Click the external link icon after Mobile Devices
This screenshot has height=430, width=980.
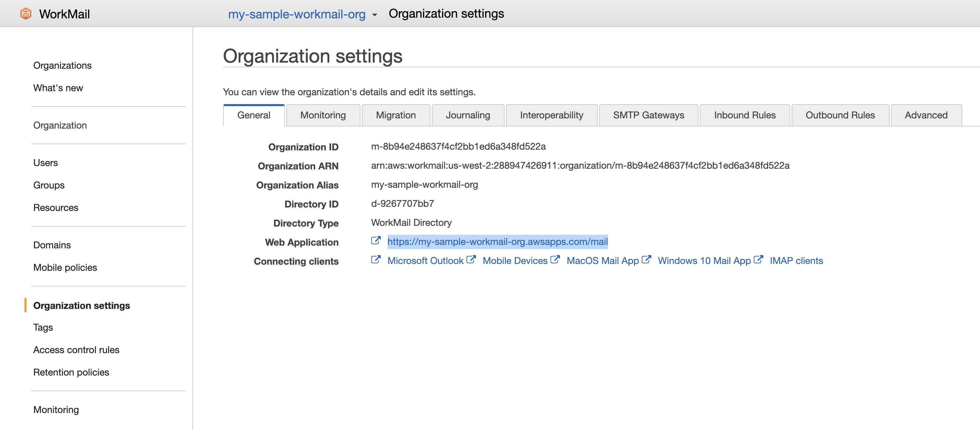555,260
